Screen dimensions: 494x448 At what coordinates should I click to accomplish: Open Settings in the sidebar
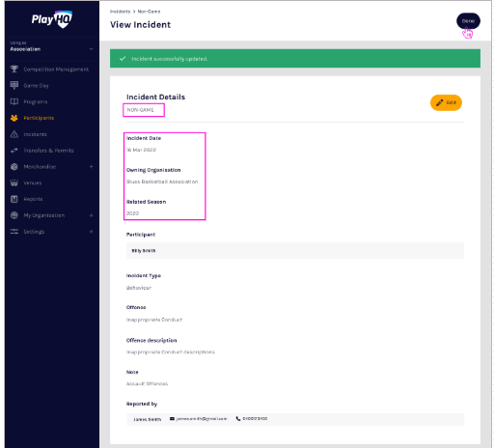(34, 232)
